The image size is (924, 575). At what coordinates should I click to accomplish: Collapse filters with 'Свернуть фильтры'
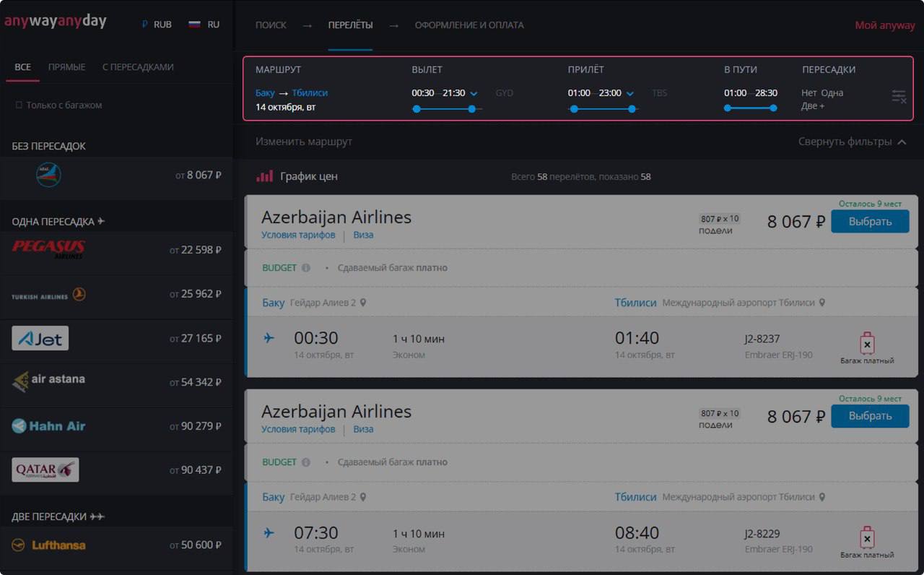[x=852, y=142]
